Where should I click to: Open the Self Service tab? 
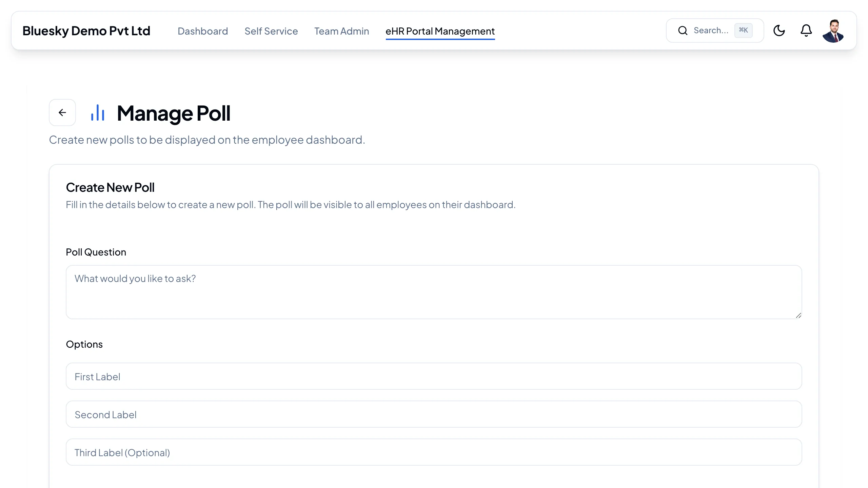[x=271, y=31]
